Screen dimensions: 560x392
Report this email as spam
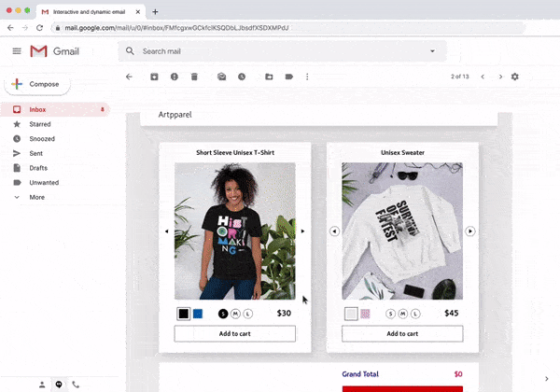175,77
